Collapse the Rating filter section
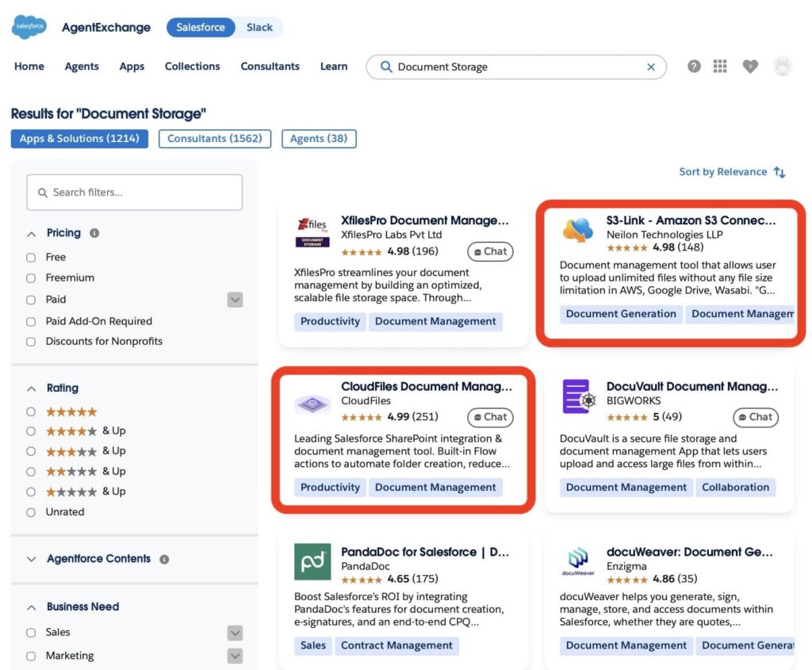 tap(32, 389)
